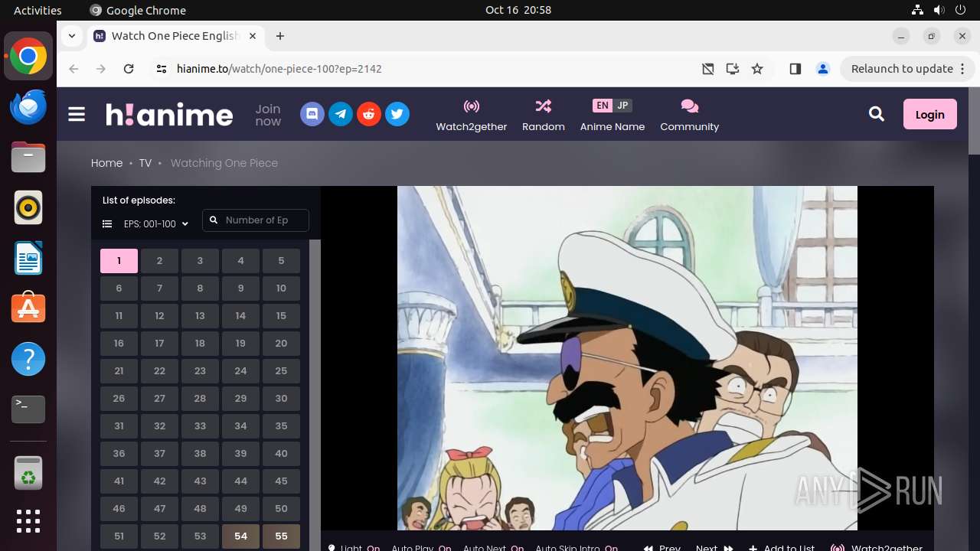This screenshot has width=980, height=551.
Task: Open Chrome menu three-dots icon
Action: click(962, 69)
